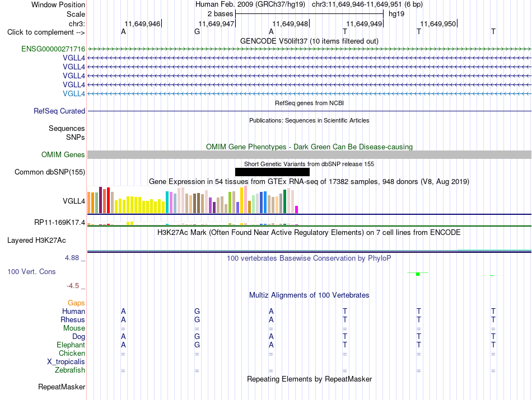Click the X_tropicalis species label
532x400 pixels.
coord(66,362)
